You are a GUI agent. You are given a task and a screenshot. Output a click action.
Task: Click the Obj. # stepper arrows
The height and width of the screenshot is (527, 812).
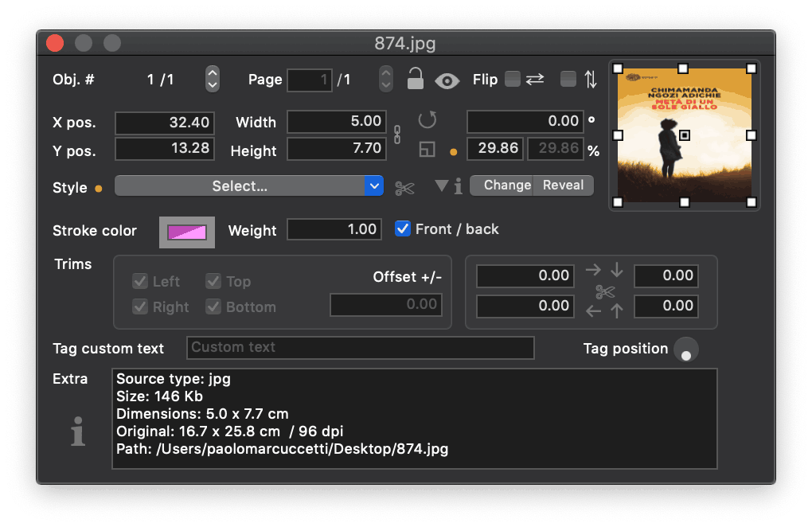(213, 79)
